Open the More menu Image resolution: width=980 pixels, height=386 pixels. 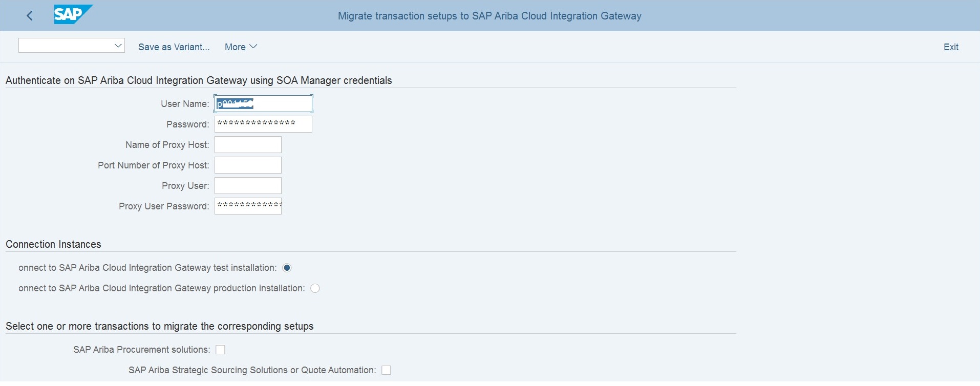click(x=241, y=47)
